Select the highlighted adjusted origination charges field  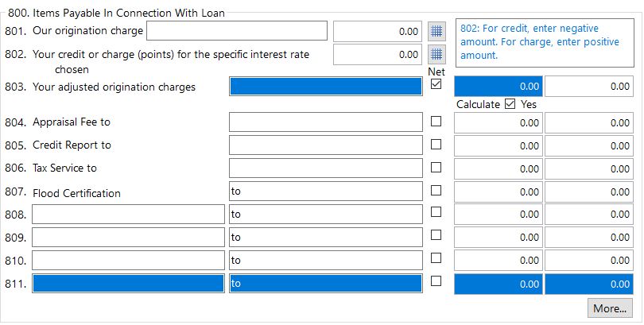click(326, 86)
